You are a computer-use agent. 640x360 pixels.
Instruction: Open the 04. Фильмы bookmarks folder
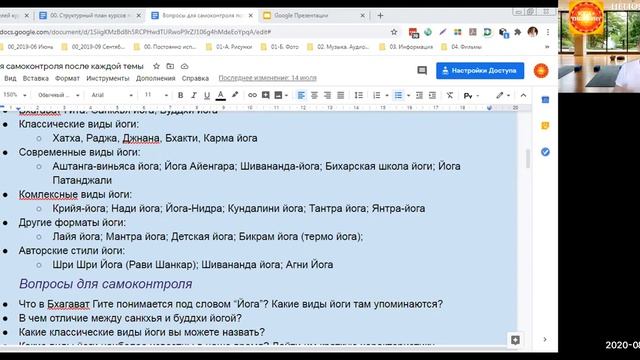tap(462, 47)
